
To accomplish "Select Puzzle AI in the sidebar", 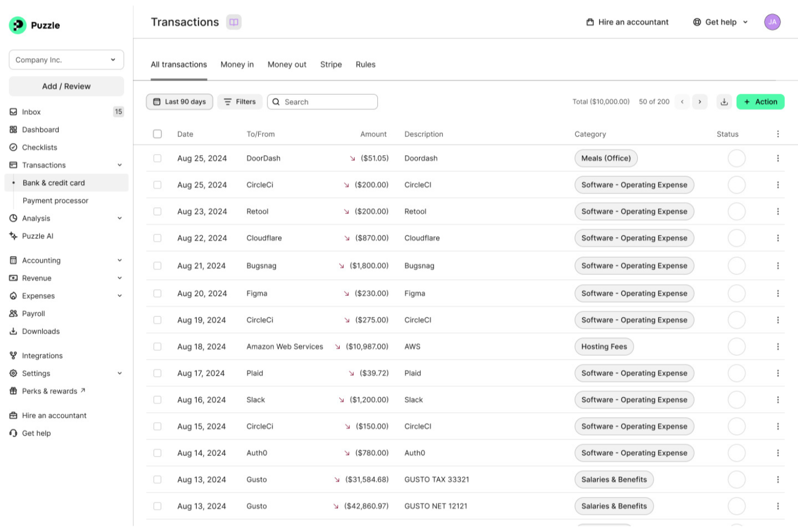I will [38, 236].
